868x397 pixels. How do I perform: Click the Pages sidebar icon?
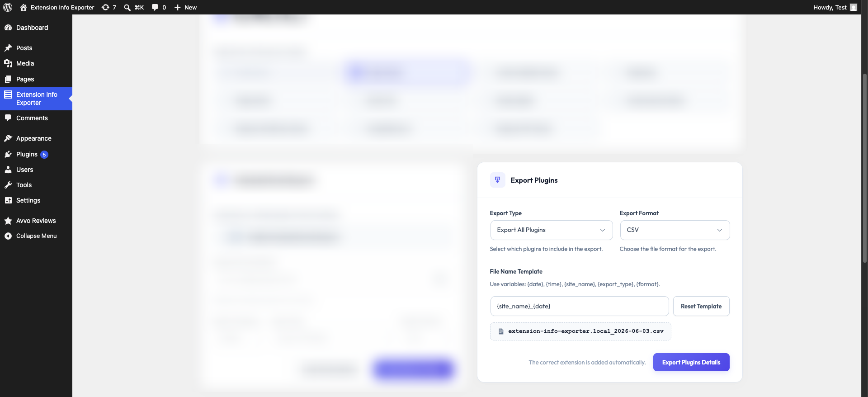(8, 79)
